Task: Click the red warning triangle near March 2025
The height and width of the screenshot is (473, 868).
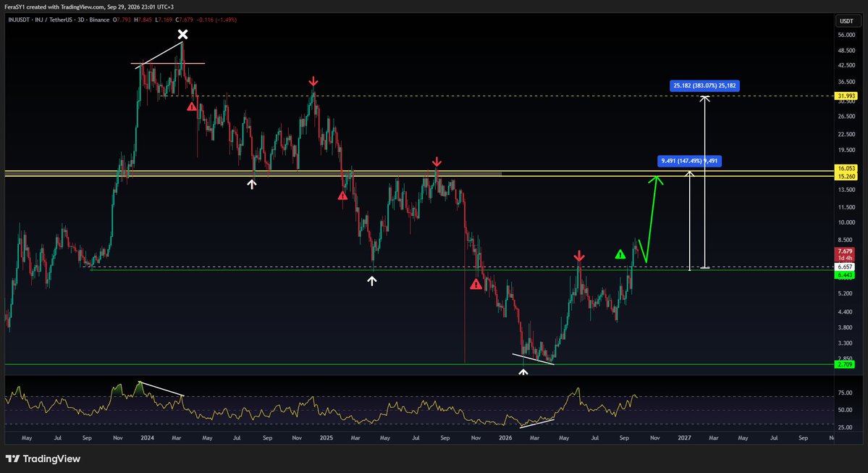Action: (x=342, y=196)
